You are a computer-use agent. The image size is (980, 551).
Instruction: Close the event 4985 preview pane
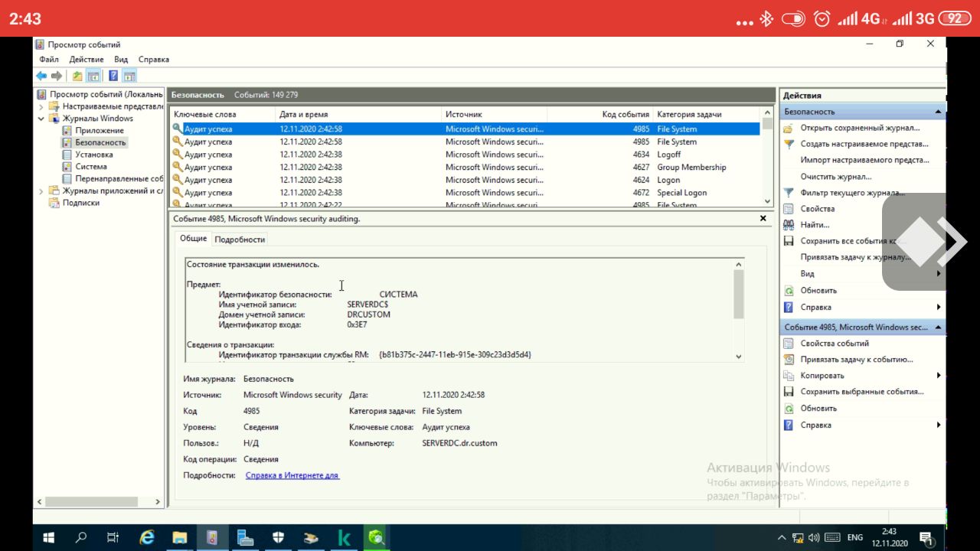(x=763, y=218)
